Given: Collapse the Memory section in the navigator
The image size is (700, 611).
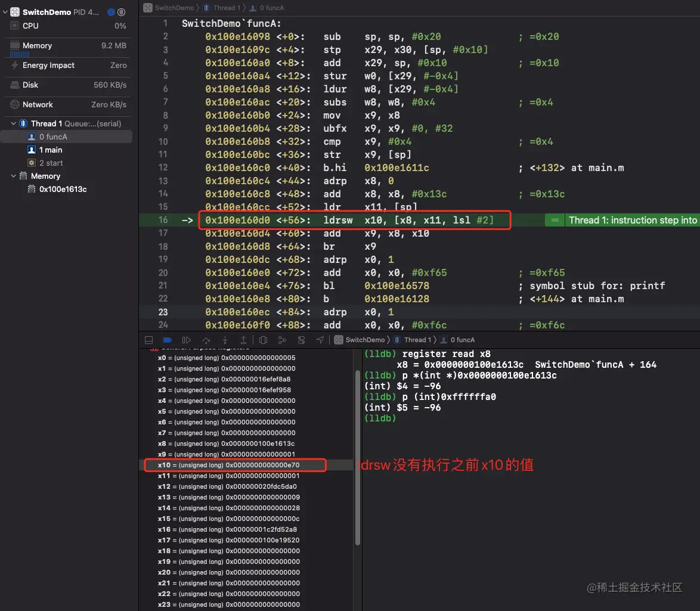Looking at the screenshot, I should pos(13,176).
